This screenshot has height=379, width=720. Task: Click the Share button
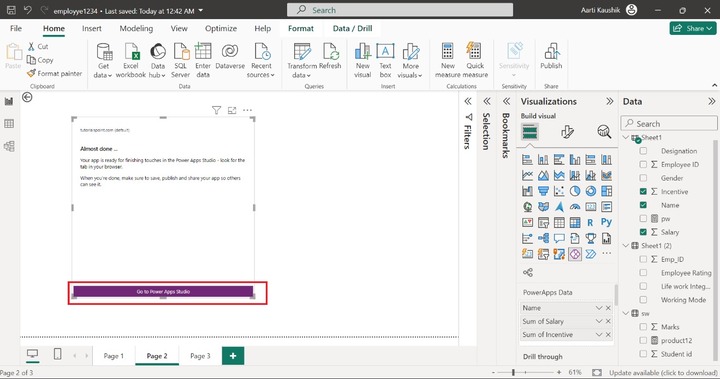[x=693, y=28]
